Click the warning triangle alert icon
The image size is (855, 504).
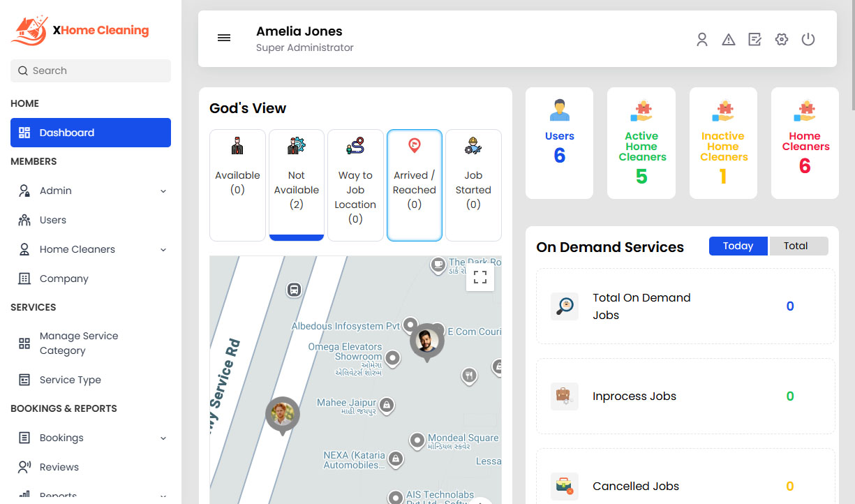[729, 40]
